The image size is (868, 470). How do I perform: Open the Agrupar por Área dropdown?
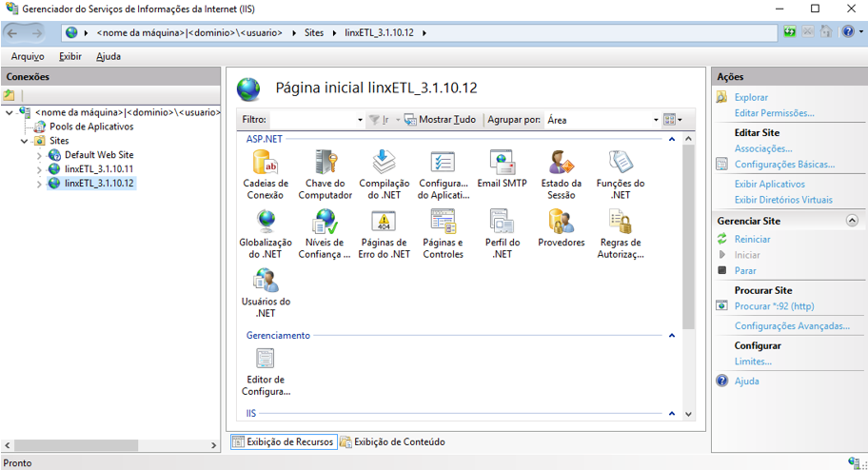click(x=656, y=120)
